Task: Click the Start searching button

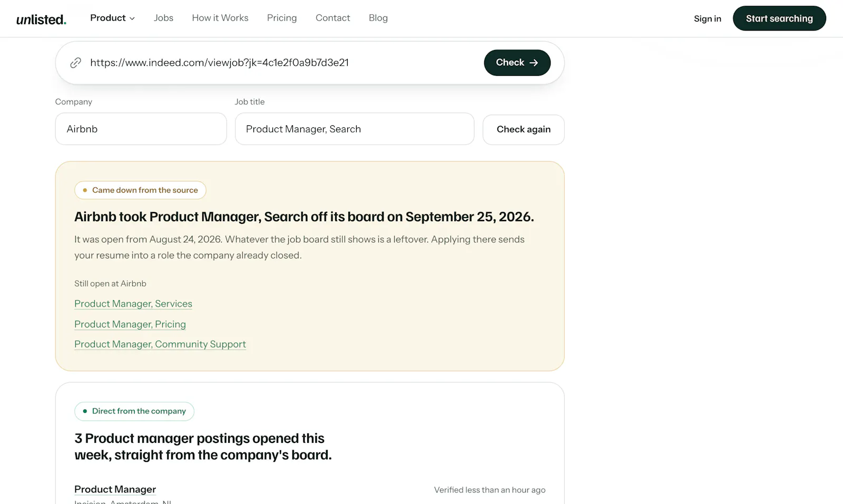Action: (x=779, y=18)
